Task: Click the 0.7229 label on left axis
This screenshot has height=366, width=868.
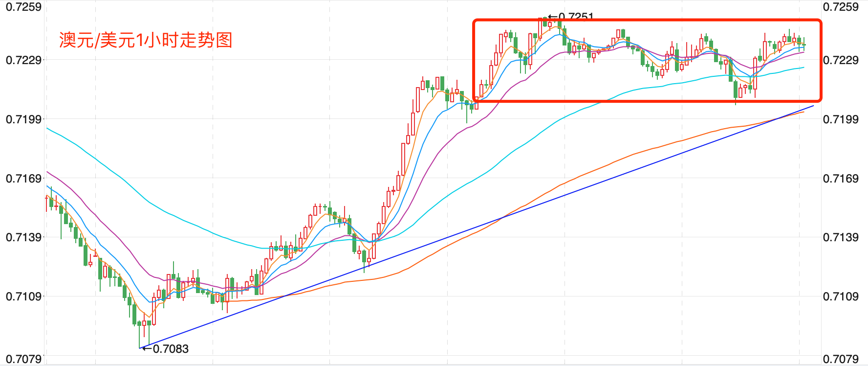Action: 23,60
